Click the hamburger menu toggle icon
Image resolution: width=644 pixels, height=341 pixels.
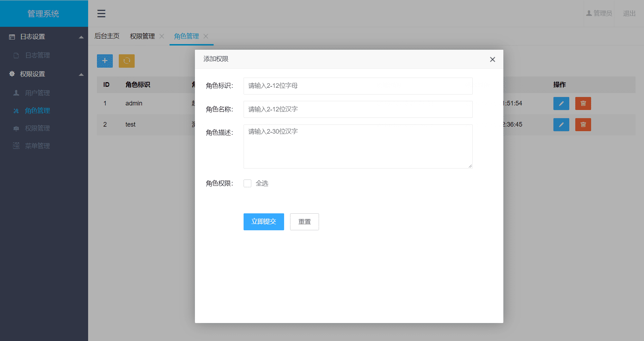[x=101, y=13]
